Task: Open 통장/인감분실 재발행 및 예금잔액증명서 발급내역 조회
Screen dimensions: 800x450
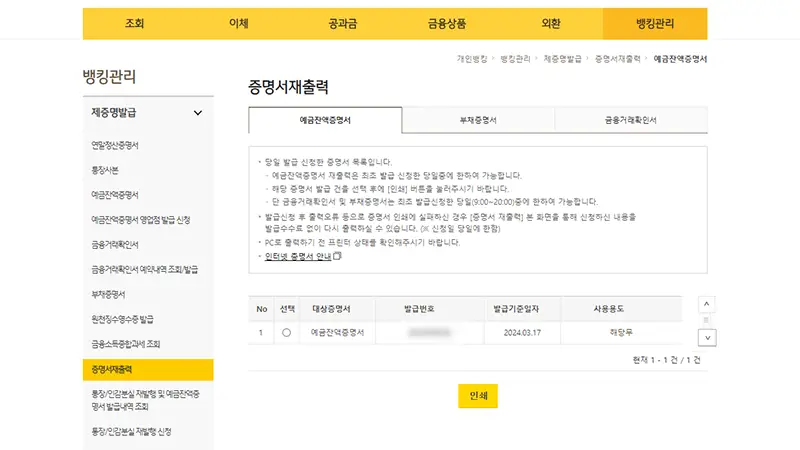Action: [x=145, y=401]
